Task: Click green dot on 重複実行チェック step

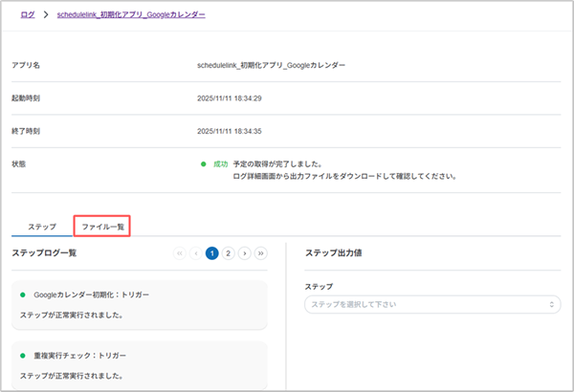Action: point(23,356)
